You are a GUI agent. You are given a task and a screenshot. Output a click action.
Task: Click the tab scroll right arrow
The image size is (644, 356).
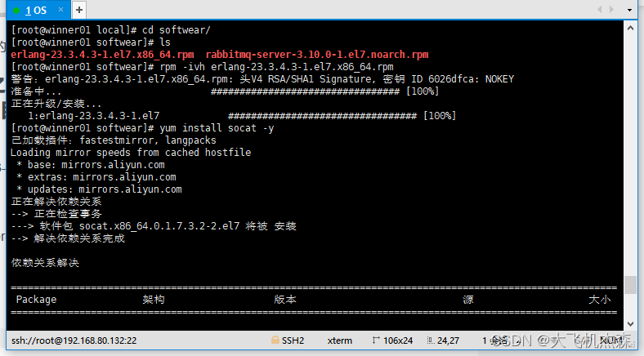pos(611,10)
